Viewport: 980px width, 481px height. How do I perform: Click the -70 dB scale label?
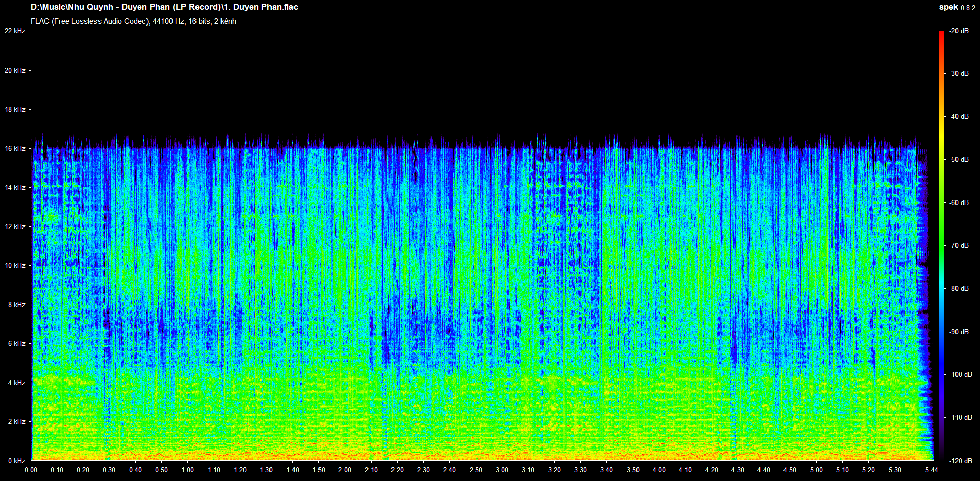tap(958, 246)
